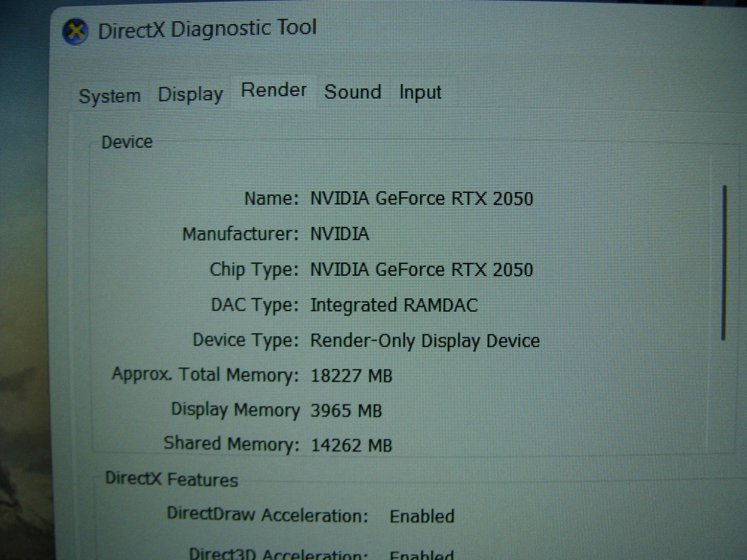Open the Input tab
The height and width of the screenshot is (560, 747).
(420, 92)
